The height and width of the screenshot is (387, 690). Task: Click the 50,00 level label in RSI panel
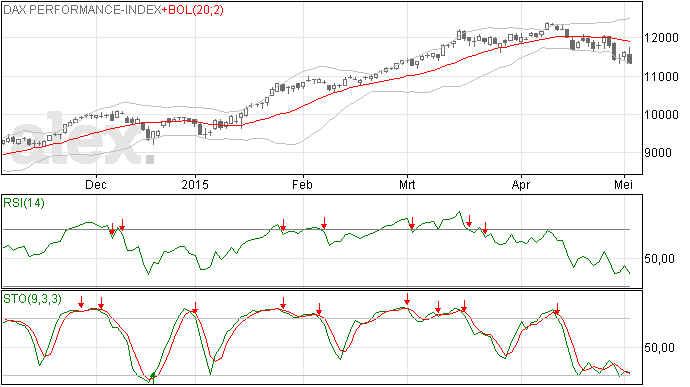click(x=659, y=259)
